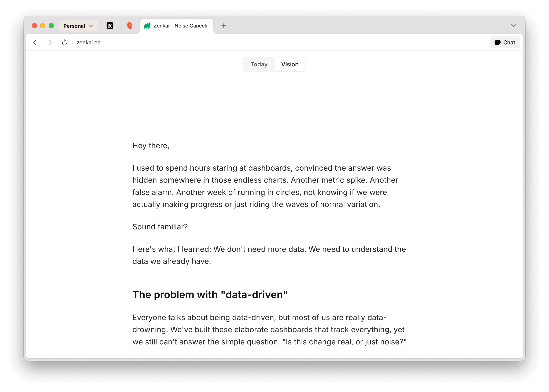Go back with the back arrow

(x=35, y=42)
